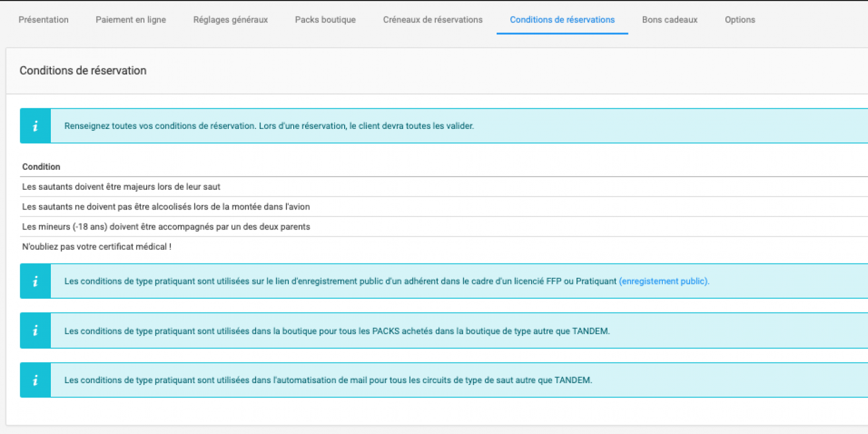Switch to Paiement en ligne tab
868x434 pixels.
131,20
